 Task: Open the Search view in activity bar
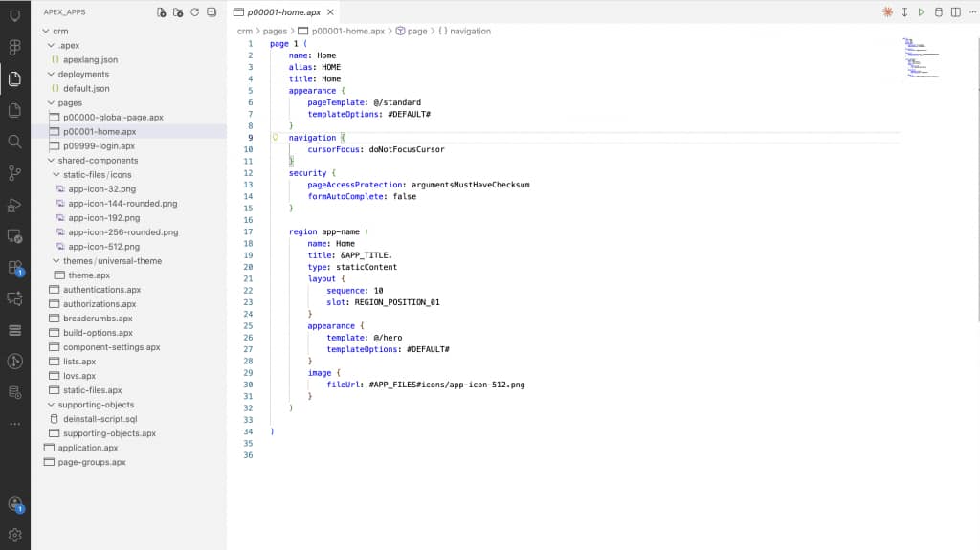14,142
